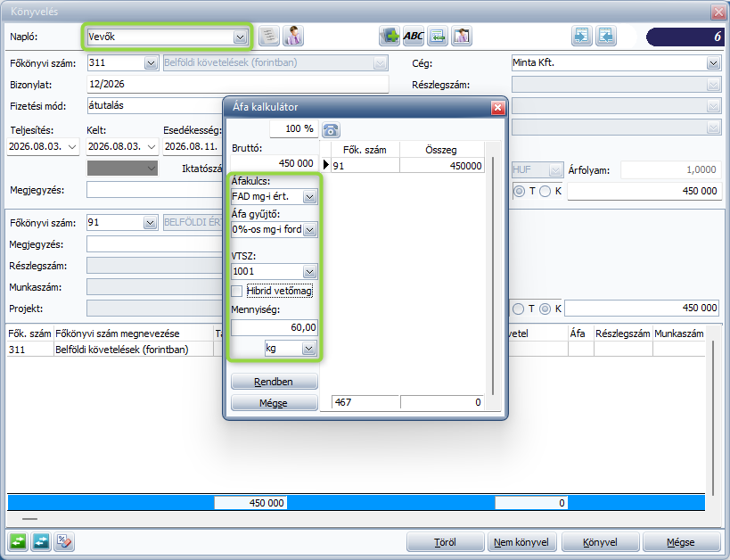Click the blue swap arrows icon at bottom left
The image size is (730, 560).
41,542
